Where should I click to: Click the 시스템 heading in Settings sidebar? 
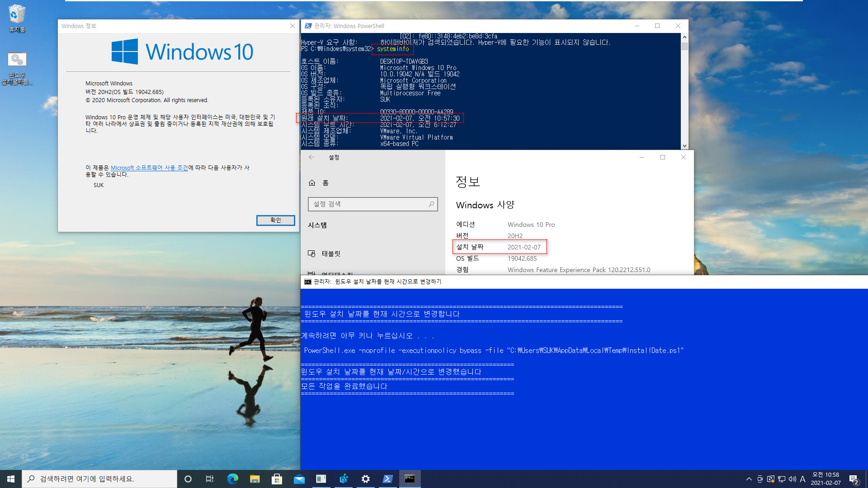[317, 225]
